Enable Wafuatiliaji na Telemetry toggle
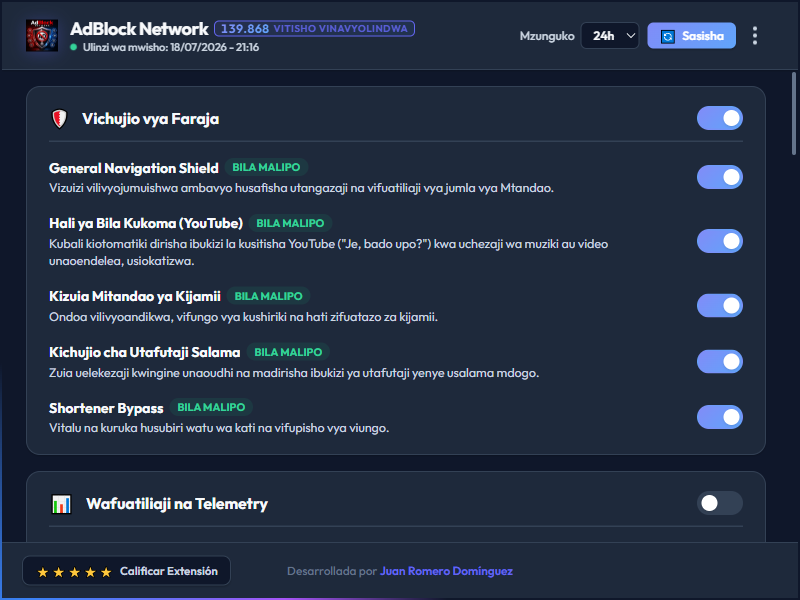The height and width of the screenshot is (600, 800). pyautogui.click(x=719, y=503)
